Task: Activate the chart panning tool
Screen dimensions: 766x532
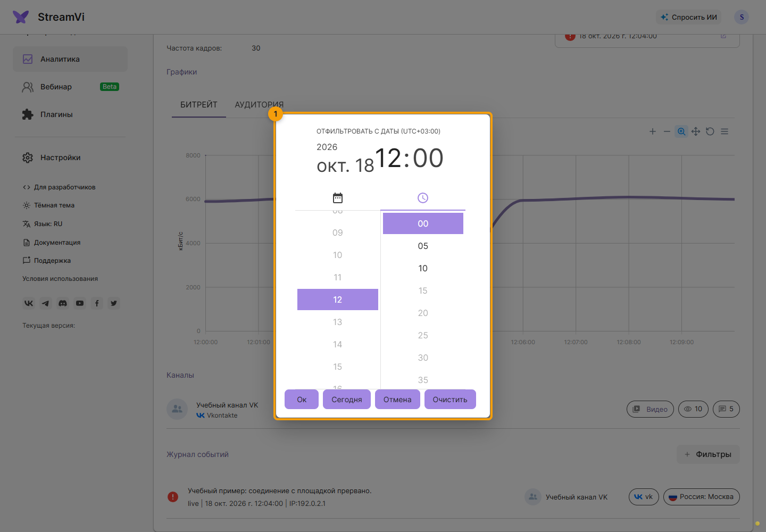Action: coord(696,131)
